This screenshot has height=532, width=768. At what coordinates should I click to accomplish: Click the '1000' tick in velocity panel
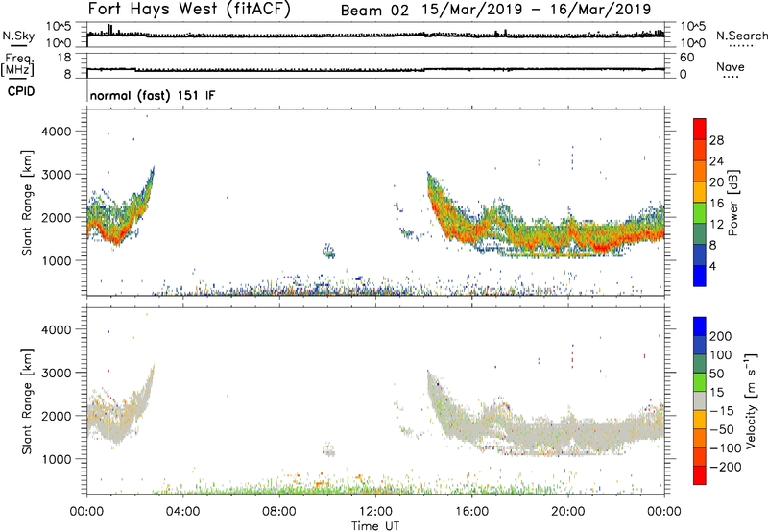click(x=56, y=459)
